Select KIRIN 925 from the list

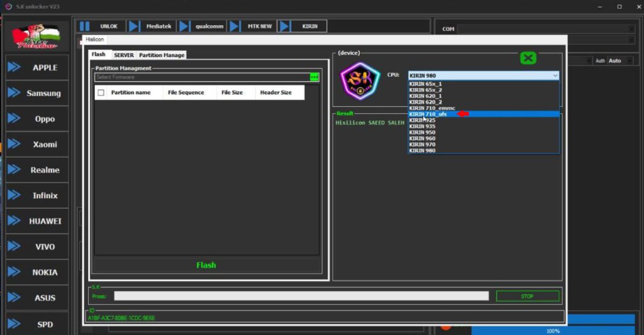click(x=484, y=120)
